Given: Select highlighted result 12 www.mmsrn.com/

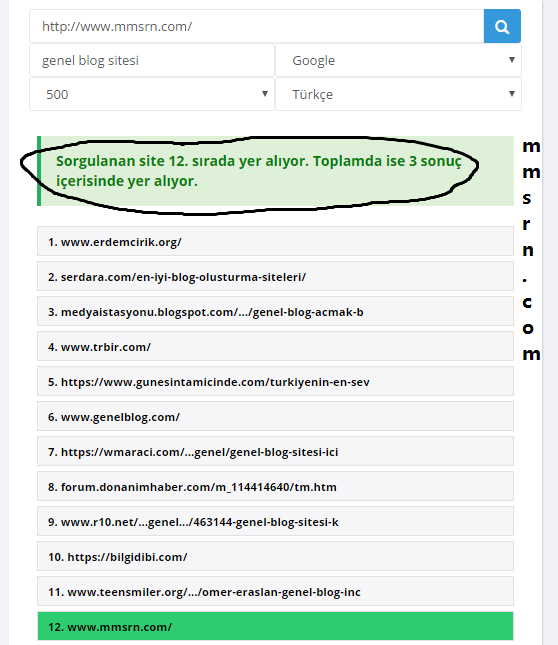Looking at the screenshot, I should (276, 626).
